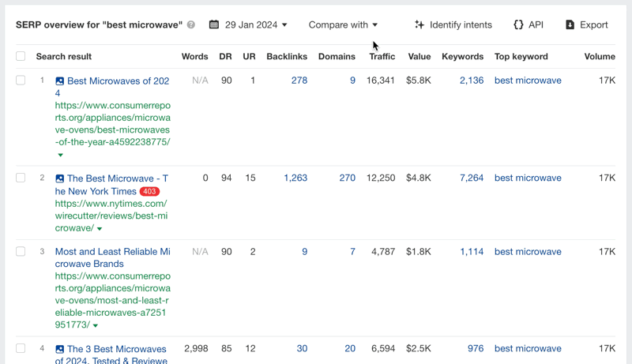Viewport: 632px width, 364px height.
Task: Click image icon beside The Best Microwave result
Action: coord(60,178)
